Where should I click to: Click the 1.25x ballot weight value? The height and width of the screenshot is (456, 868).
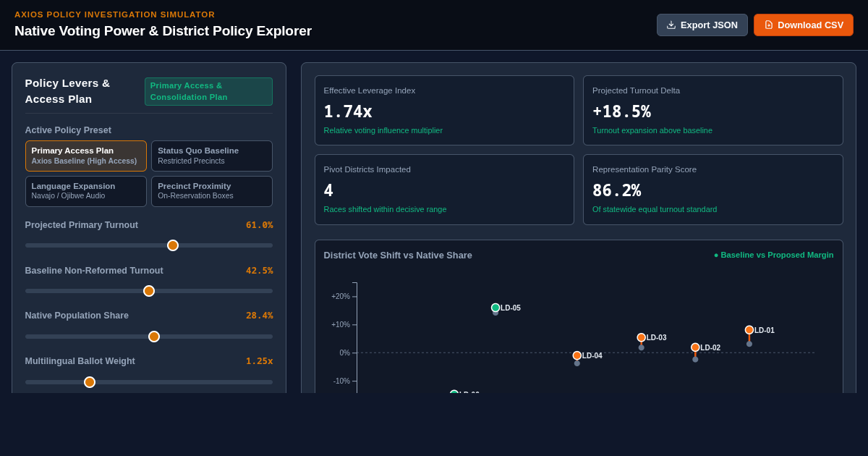[260, 361]
